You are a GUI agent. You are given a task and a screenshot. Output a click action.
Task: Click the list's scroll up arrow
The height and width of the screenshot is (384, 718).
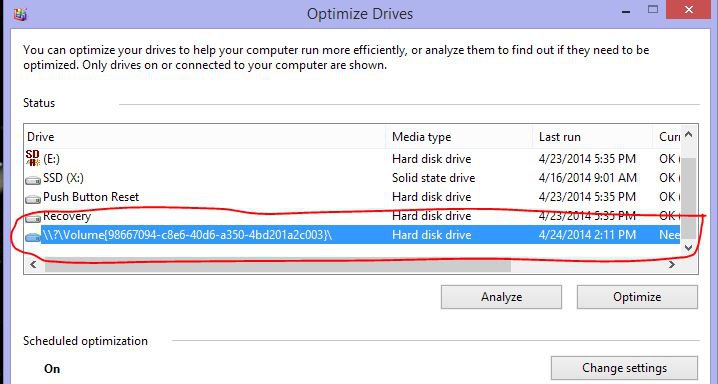tap(689, 135)
